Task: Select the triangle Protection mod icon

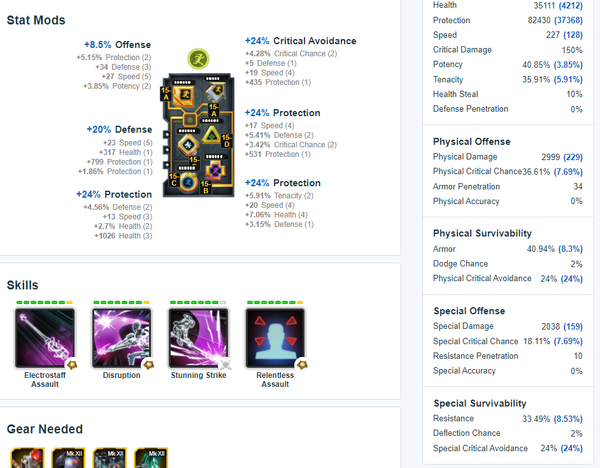Action: [x=211, y=135]
